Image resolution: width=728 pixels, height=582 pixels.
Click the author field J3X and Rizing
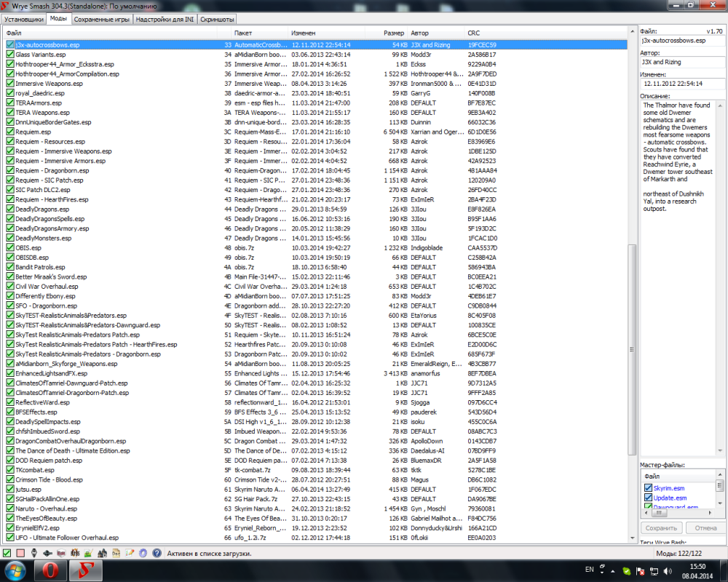[681, 62]
